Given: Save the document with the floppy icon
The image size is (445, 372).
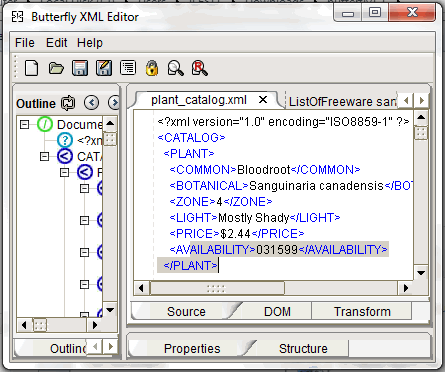Looking at the screenshot, I should coord(80,68).
